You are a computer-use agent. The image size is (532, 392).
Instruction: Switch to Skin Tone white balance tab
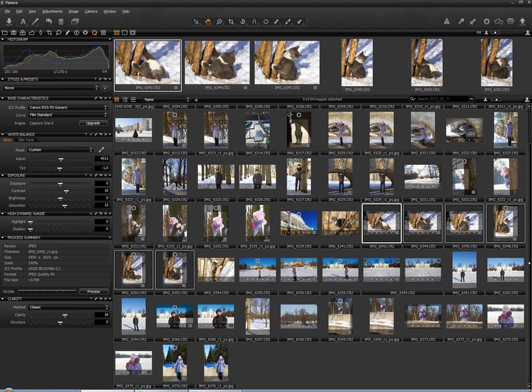[x=26, y=140]
